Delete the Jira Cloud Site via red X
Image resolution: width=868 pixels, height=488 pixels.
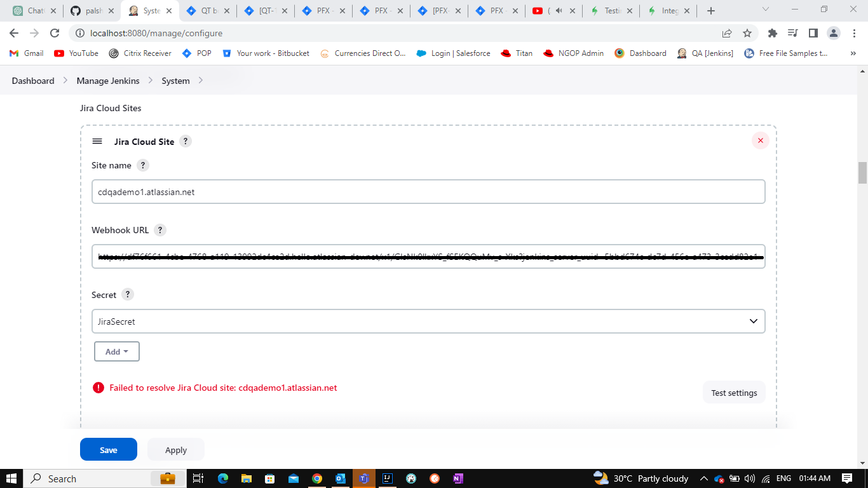pos(760,140)
